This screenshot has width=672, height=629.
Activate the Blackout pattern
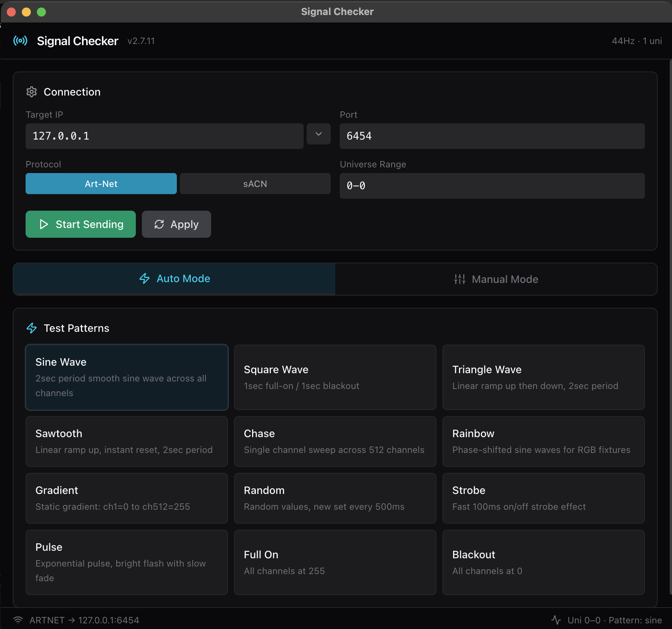[544, 562]
